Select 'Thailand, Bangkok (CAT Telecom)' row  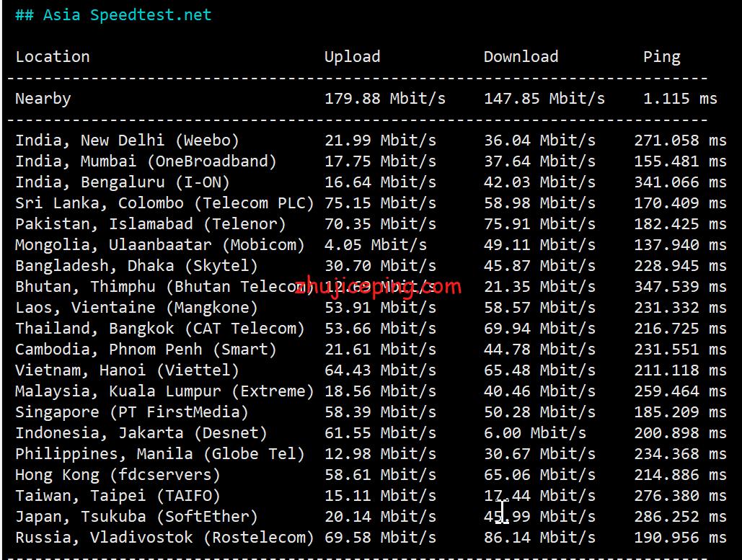click(x=371, y=328)
